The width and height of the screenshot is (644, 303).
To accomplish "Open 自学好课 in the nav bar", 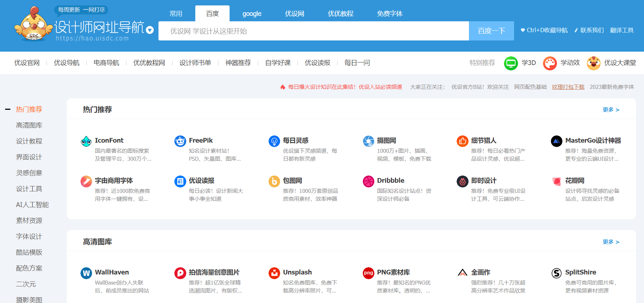I will (278, 63).
